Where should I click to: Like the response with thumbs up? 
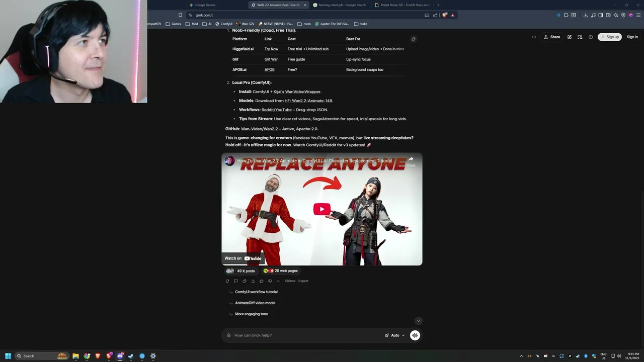(x=262, y=281)
